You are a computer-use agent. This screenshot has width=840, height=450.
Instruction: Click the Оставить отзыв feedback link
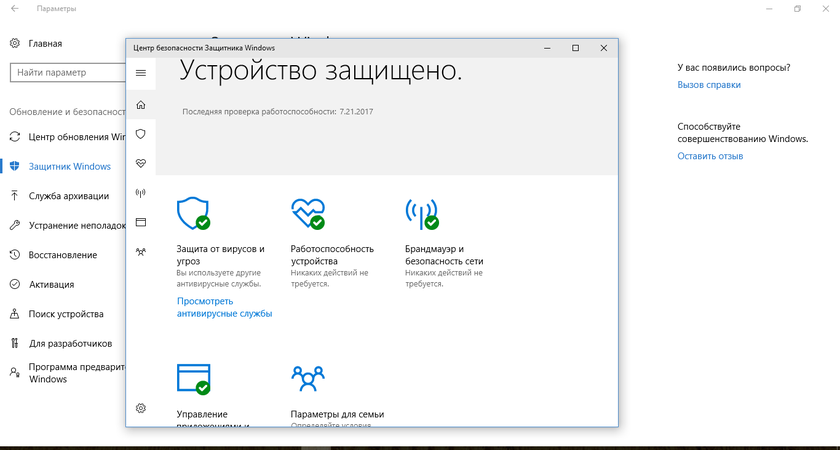710,156
